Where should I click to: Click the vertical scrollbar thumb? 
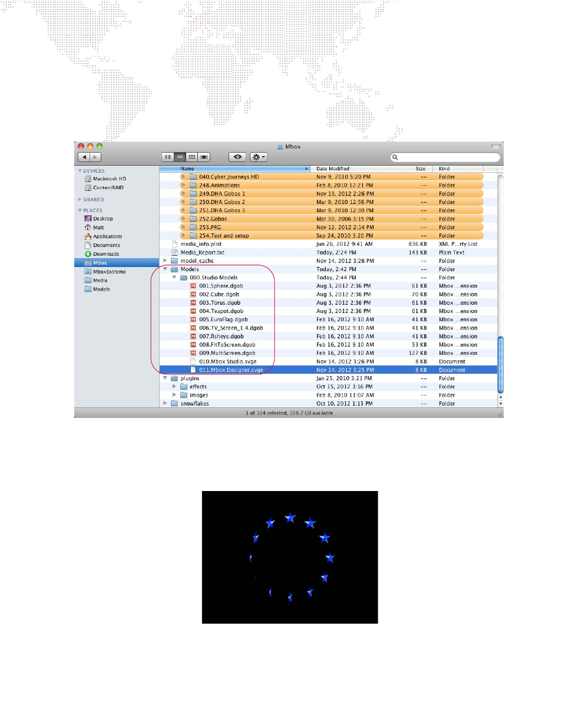point(501,364)
